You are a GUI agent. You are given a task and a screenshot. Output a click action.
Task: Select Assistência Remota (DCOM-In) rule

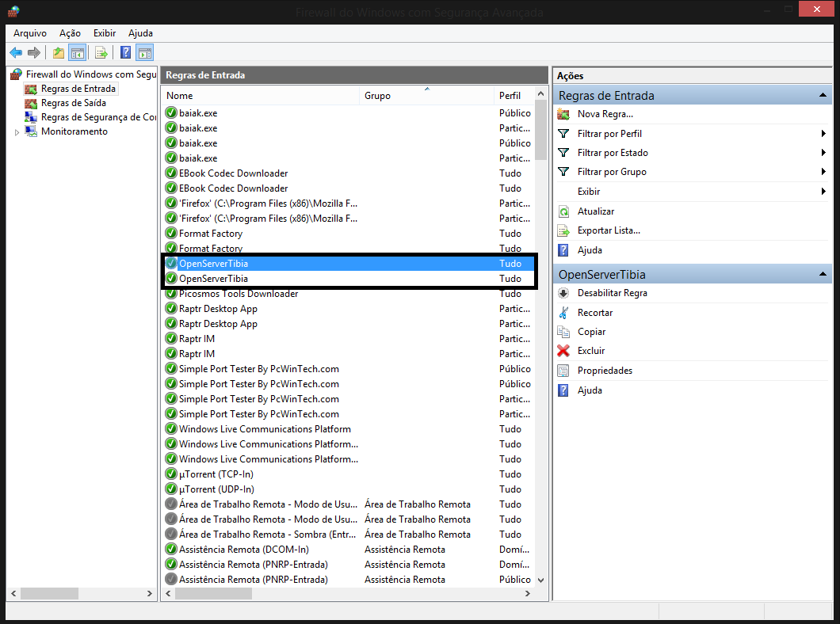349,549
